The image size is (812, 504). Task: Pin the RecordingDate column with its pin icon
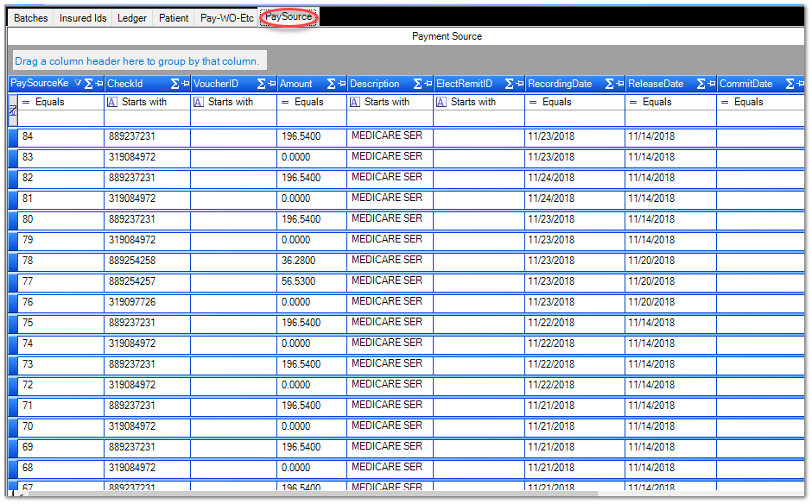[620, 84]
